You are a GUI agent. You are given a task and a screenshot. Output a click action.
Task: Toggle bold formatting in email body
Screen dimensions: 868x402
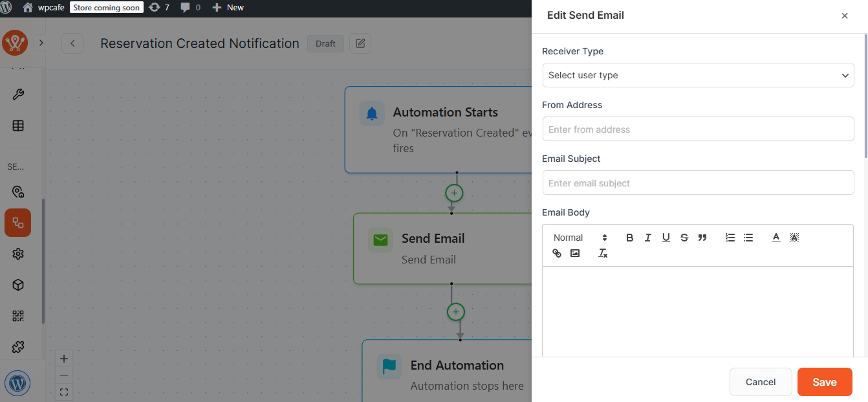coord(629,238)
